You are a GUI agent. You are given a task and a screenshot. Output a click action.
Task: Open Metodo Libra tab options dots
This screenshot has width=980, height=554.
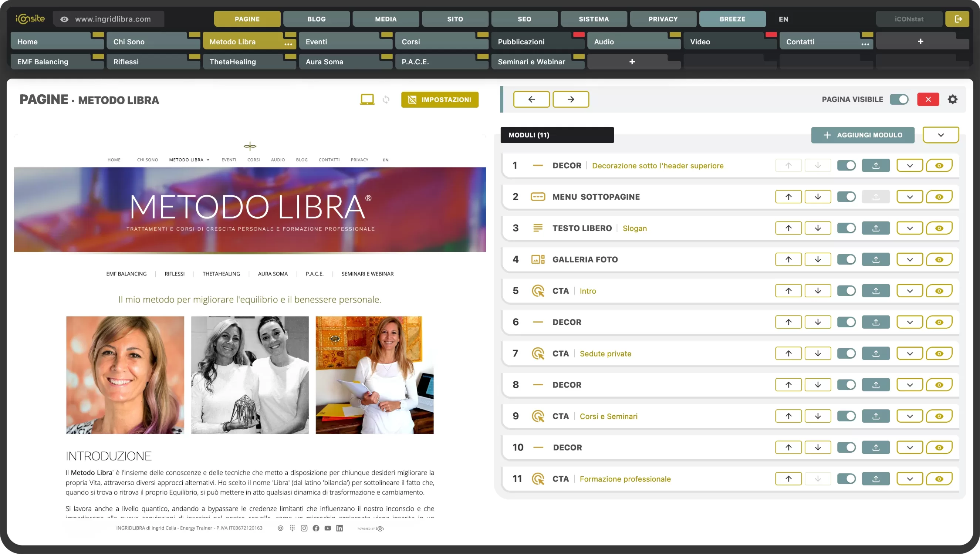point(288,44)
